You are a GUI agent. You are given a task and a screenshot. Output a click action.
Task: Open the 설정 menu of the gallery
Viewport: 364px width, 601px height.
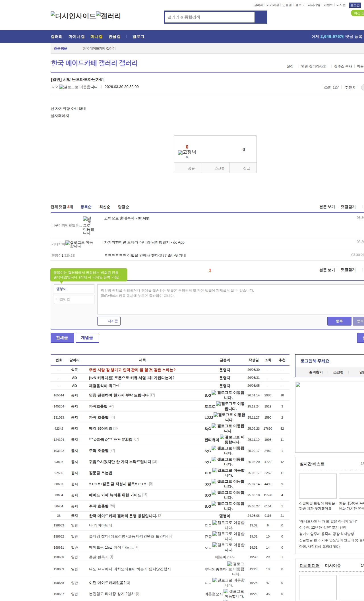(290, 66)
